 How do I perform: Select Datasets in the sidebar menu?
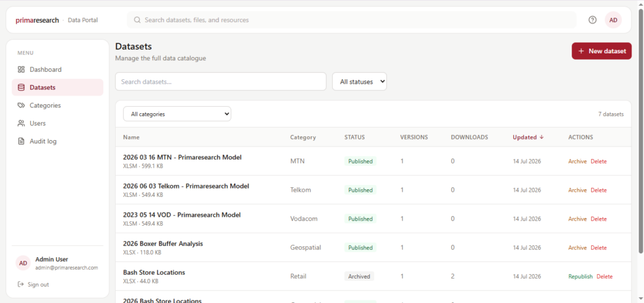[57, 87]
